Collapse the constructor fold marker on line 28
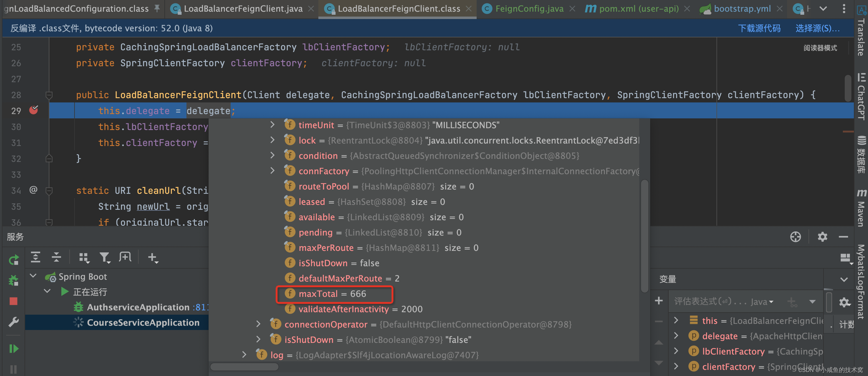This screenshot has width=868, height=376. pyautogui.click(x=49, y=95)
